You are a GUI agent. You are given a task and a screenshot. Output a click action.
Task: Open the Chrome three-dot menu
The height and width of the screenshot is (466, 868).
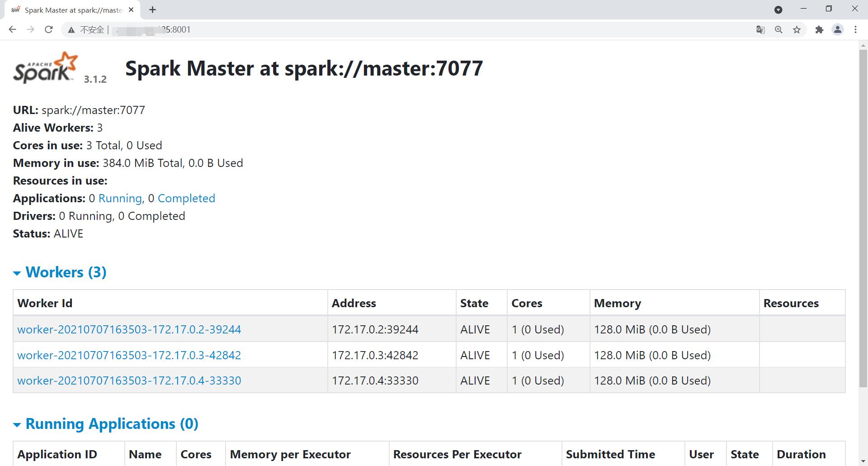[855, 30]
